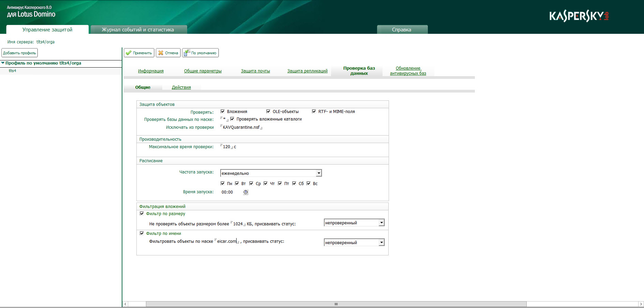Switch to Журнал событий и статистика tab
The height and width of the screenshot is (308, 644).
point(138,30)
